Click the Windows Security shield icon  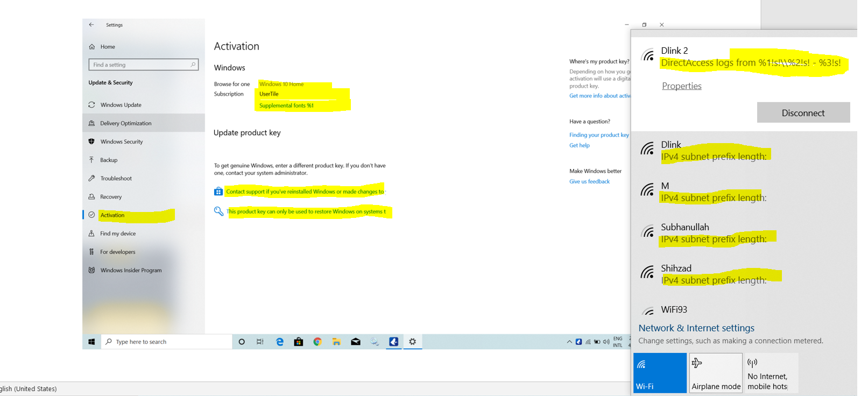(x=91, y=142)
